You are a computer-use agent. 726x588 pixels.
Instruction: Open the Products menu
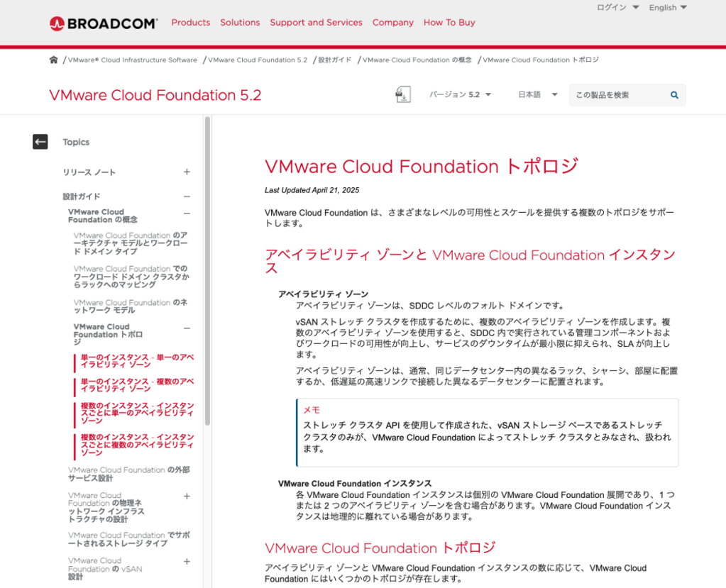pyautogui.click(x=191, y=22)
